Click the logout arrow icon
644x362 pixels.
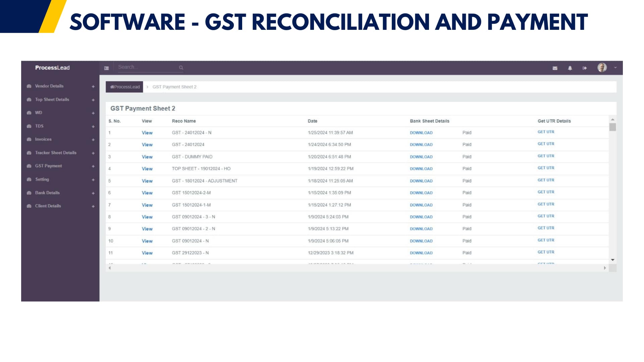(x=585, y=68)
